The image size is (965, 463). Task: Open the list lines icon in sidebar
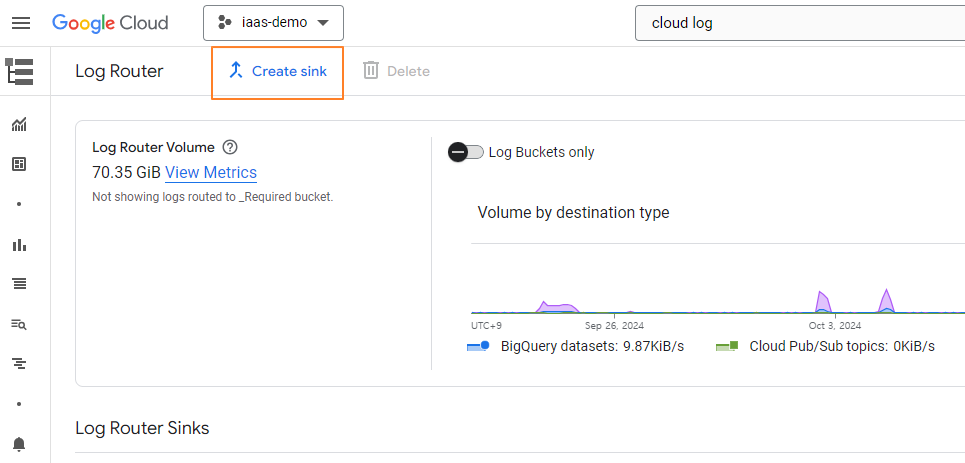click(x=19, y=284)
